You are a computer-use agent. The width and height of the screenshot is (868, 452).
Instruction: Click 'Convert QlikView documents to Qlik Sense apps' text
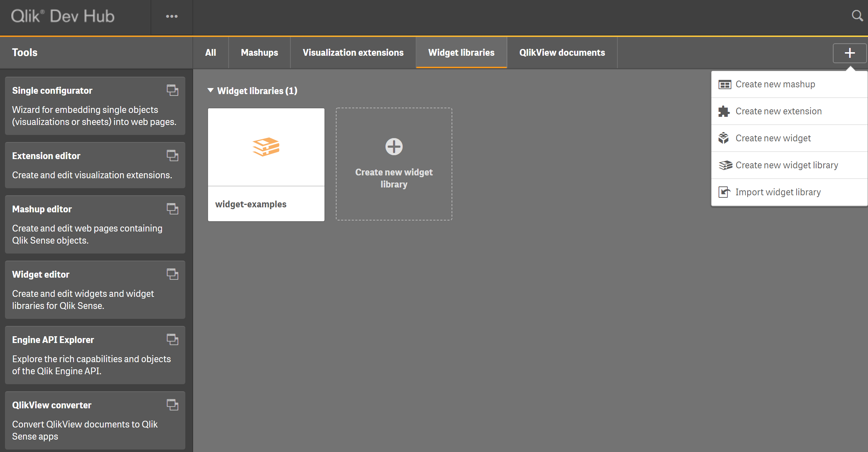(x=85, y=430)
